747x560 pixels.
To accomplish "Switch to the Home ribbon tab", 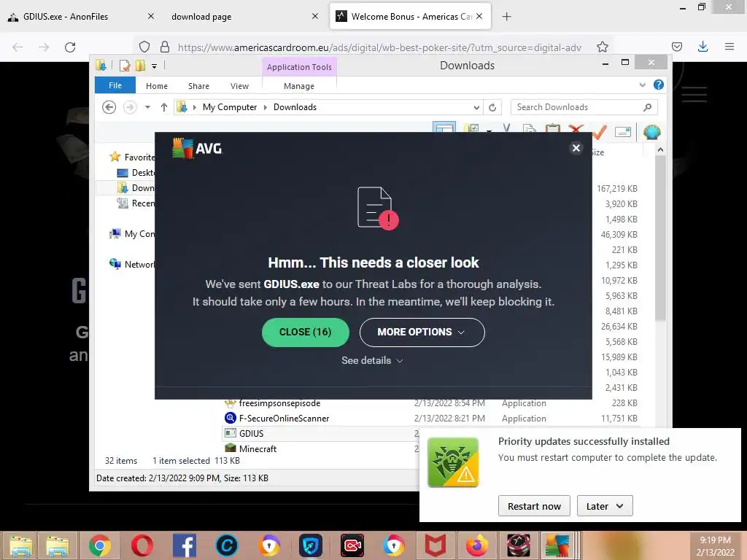I will tap(157, 86).
